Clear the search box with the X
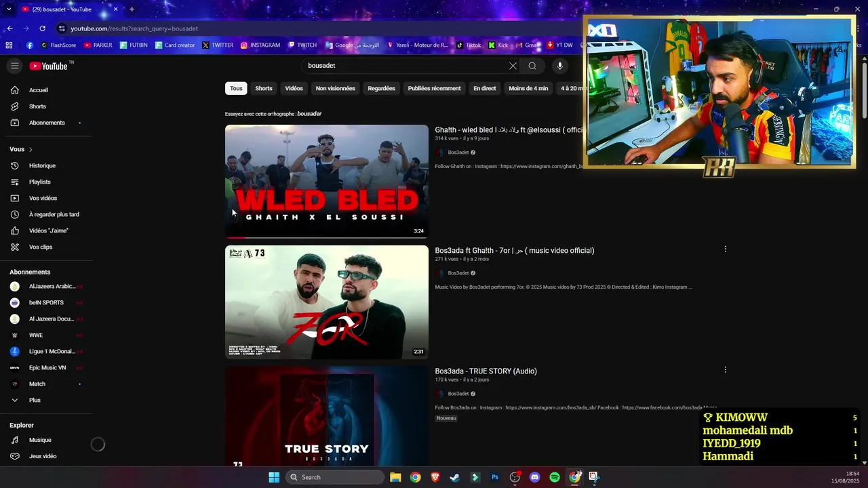This screenshot has width=868, height=488. pos(513,66)
